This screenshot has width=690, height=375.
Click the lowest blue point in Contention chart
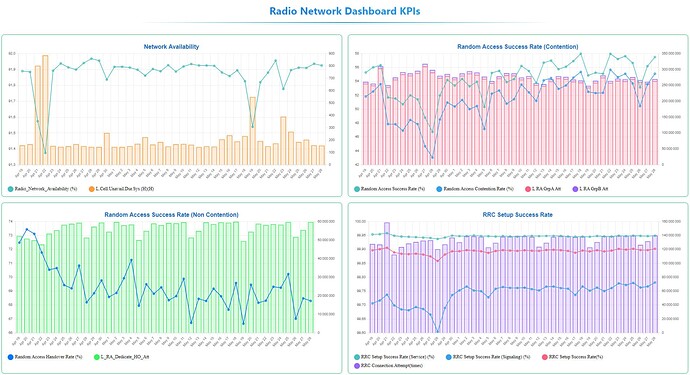(x=432, y=157)
